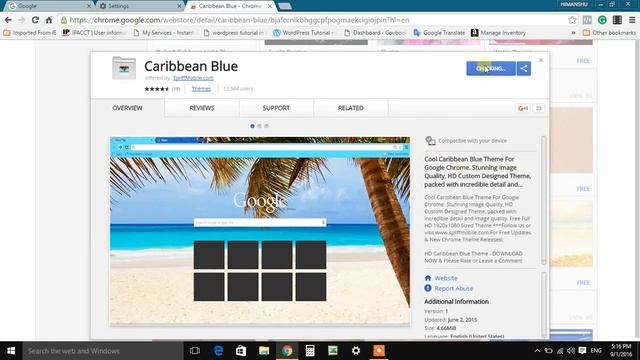
Task: Click the address bar URL
Action: click(x=240, y=20)
